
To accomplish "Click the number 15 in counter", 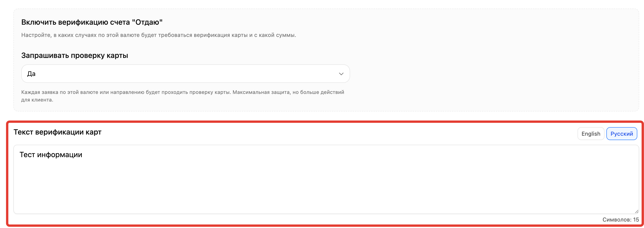I will [636, 219].
